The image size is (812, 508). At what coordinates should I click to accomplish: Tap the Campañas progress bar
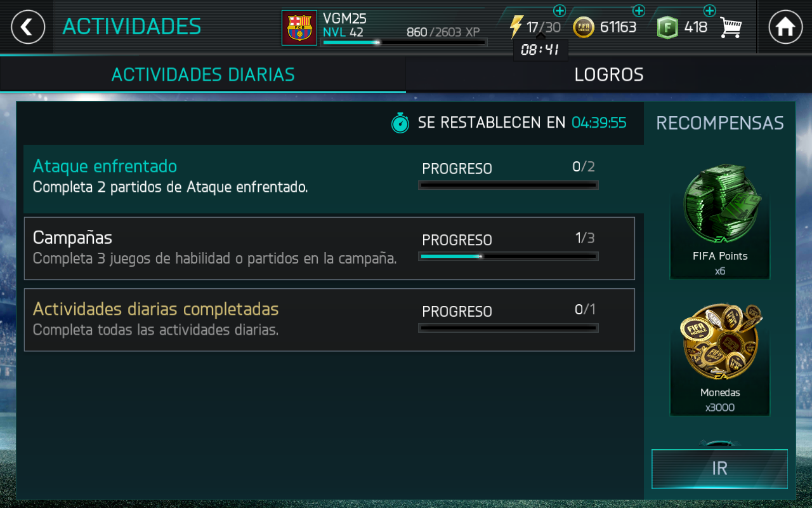(x=508, y=257)
